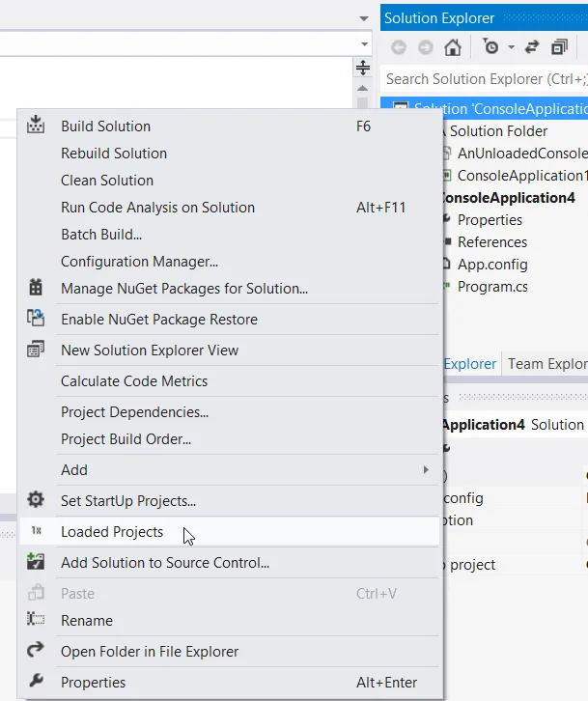Select Clean Solution
The image size is (588, 701).
pyautogui.click(x=230, y=181)
